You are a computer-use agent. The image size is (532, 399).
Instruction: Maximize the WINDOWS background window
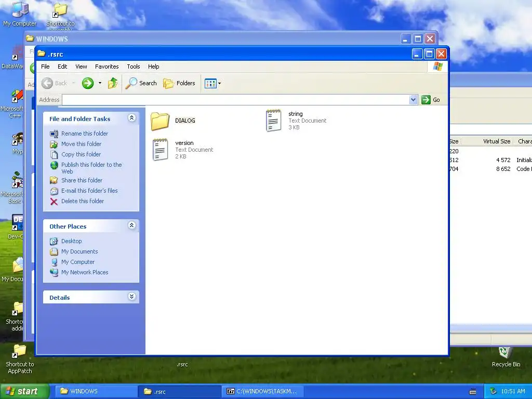click(x=418, y=38)
